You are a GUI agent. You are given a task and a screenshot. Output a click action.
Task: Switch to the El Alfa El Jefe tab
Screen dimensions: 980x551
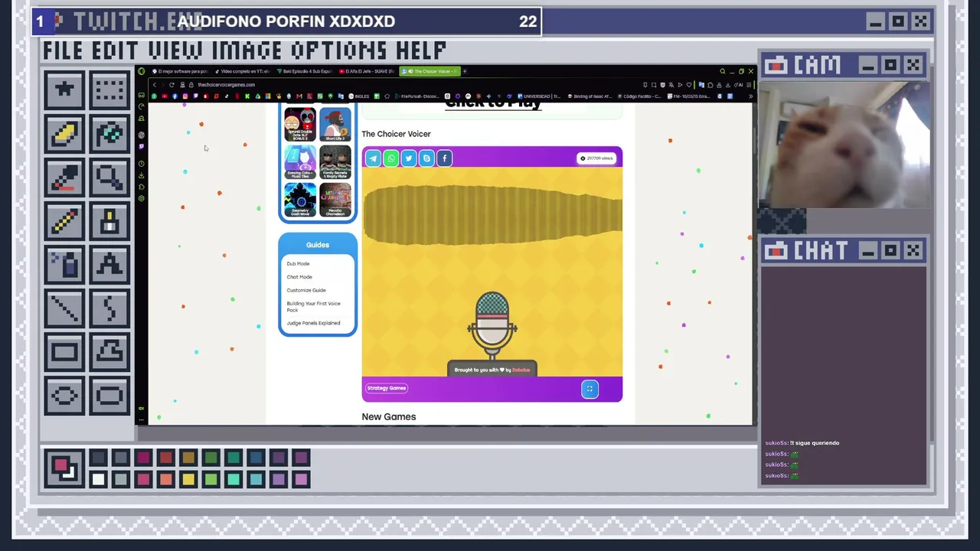pos(367,71)
